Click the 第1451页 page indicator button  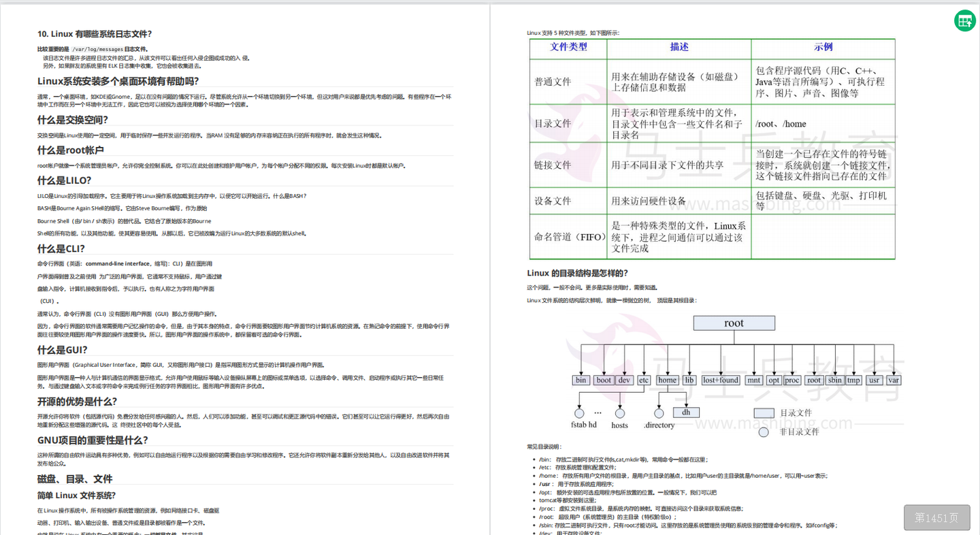pyautogui.click(x=937, y=518)
